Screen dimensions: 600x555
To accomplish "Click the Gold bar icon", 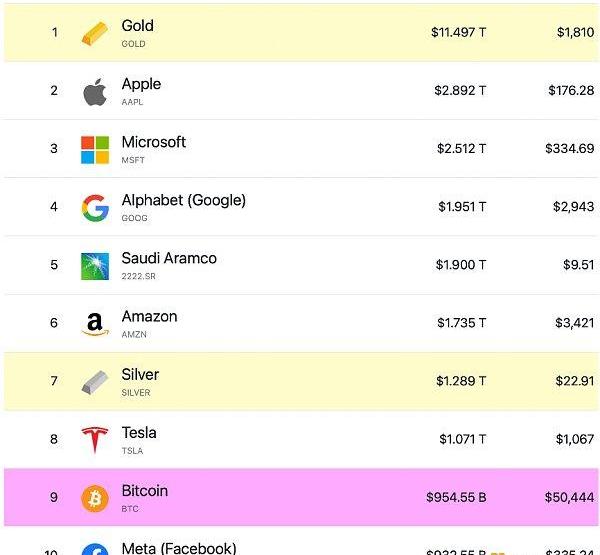I will click(95, 33).
